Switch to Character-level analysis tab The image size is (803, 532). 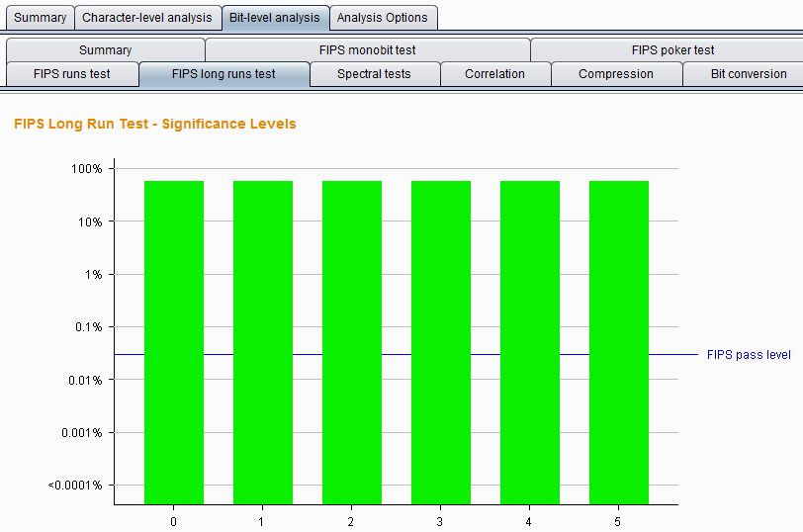click(146, 18)
